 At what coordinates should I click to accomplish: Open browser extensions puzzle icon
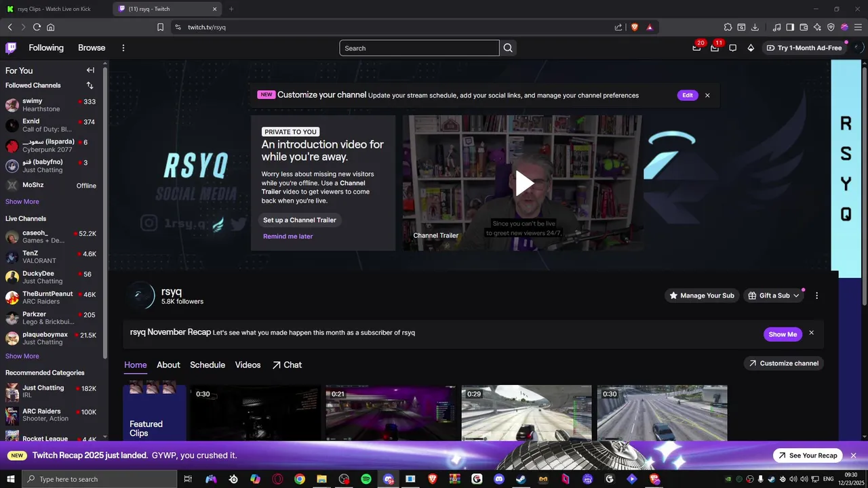728,27
